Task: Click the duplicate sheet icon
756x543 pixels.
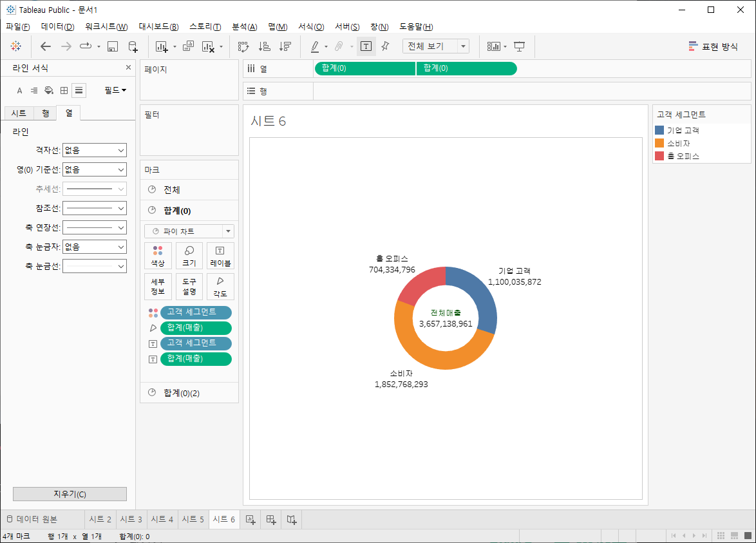Action: pyautogui.click(x=188, y=46)
